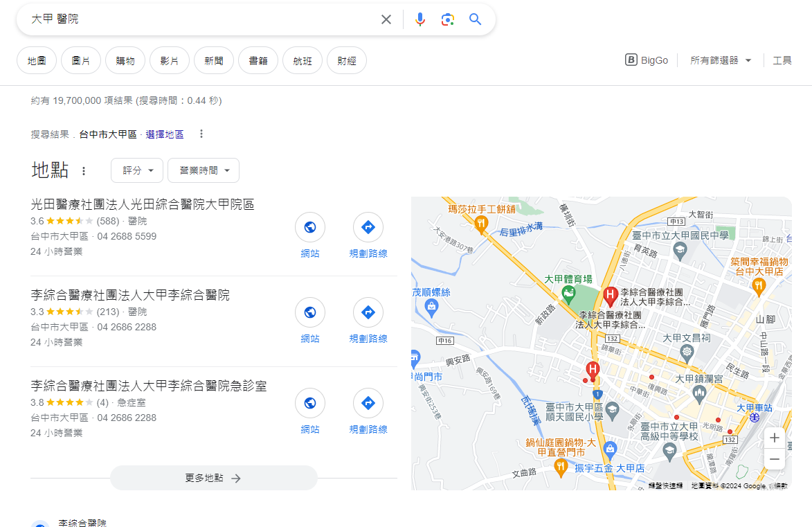Click phone number 04 2688 5599
Screen dimensions: 812x527
click(x=127, y=236)
